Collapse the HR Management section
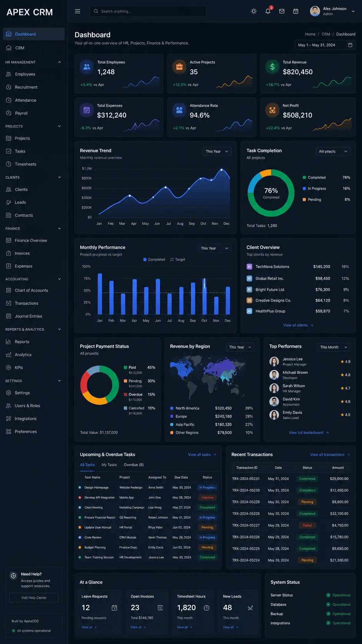362x644 pixels. tap(59, 62)
